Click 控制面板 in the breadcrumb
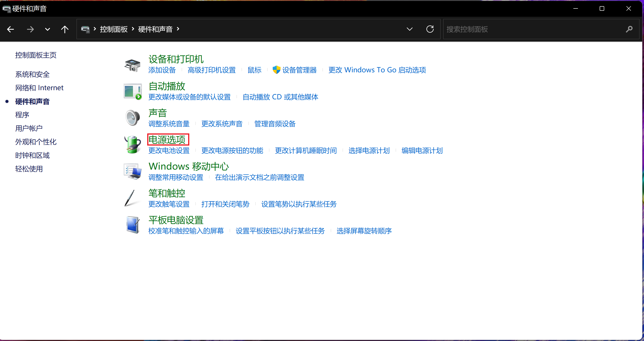The image size is (644, 341). tap(114, 29)
